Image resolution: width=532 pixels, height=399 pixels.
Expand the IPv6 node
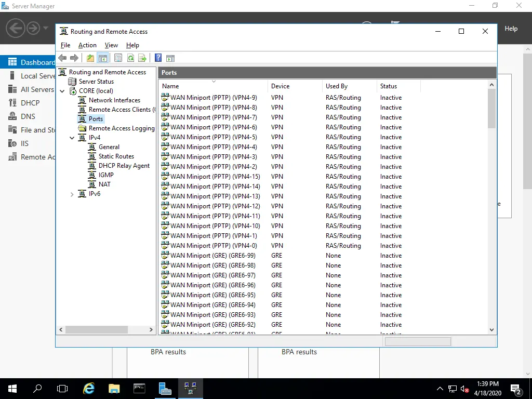pos(72,194)
